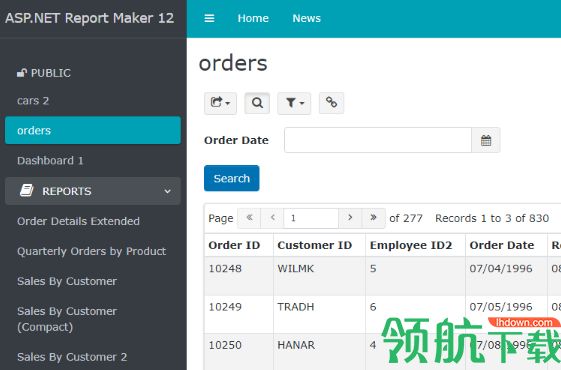Image resolution: width=561 pixels, height=370 pixels.
Task: Open the Home menu item
Action: (253, 18)
